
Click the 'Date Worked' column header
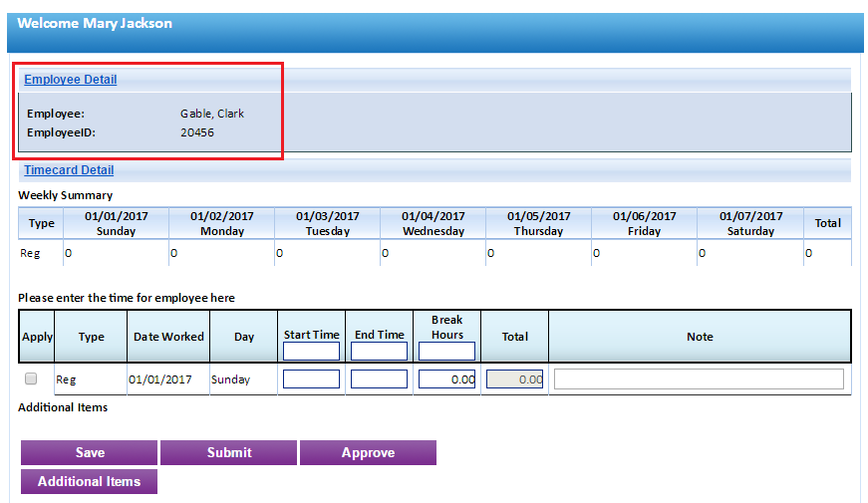tap(168, 337)
